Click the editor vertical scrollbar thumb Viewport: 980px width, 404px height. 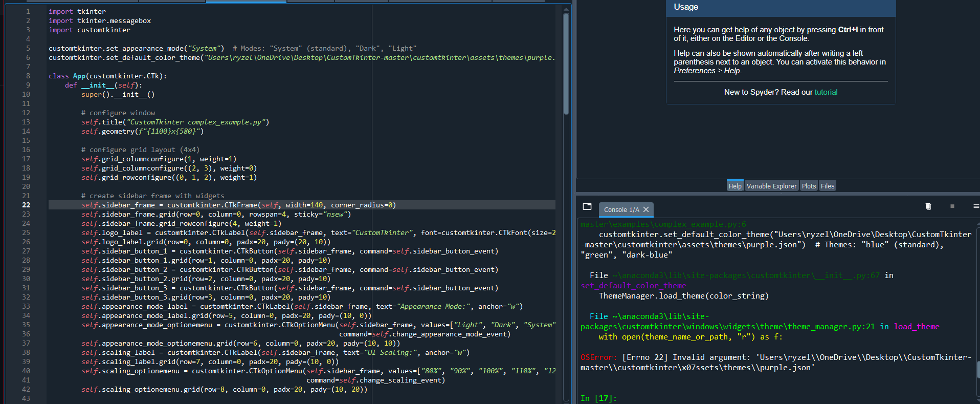pos(566,64)
